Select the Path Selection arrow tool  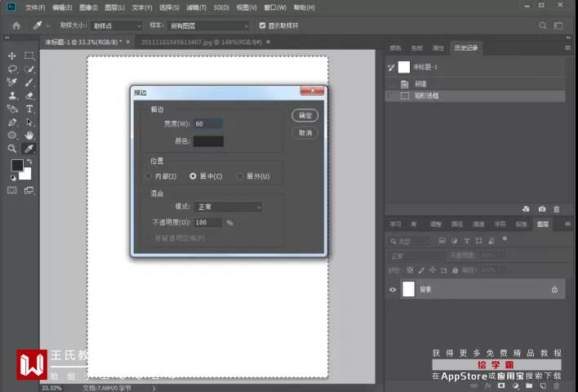coord(29,122)
